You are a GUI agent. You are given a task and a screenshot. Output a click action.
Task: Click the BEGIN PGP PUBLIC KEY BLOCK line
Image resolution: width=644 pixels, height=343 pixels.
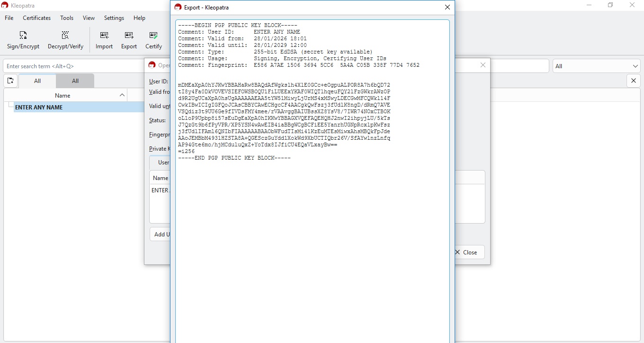238,25
